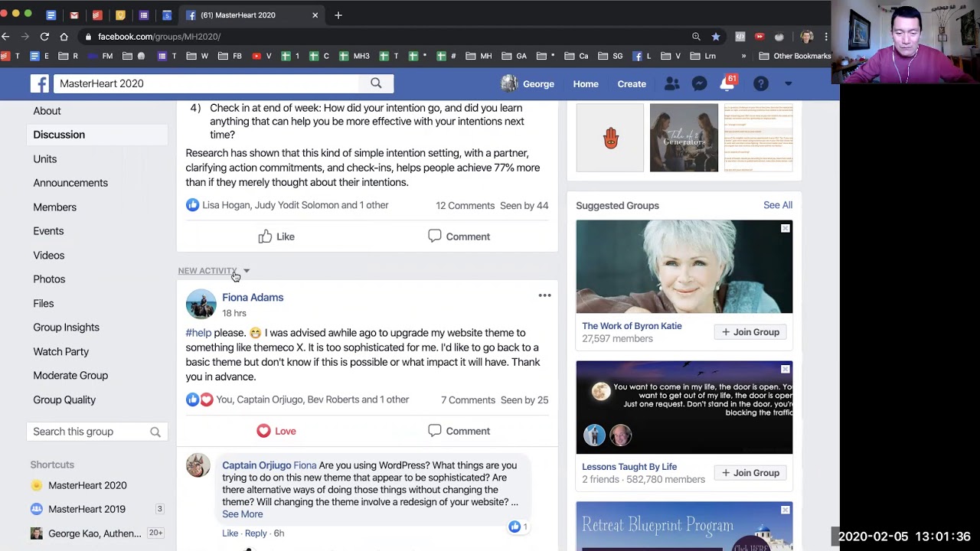Click the Facebook logo icon
This screenshot has height=551, width=980.
point(40,83)
